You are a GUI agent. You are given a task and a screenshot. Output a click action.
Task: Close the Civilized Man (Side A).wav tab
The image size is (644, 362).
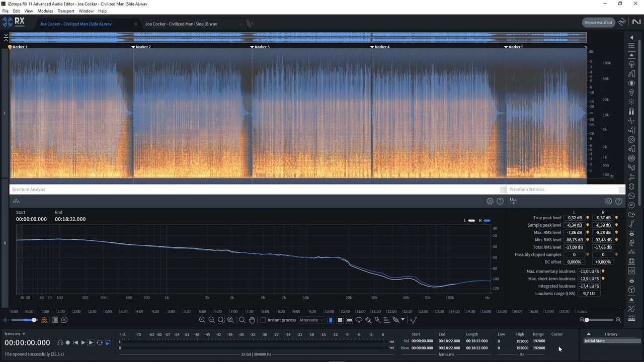(x=135, y=24)
